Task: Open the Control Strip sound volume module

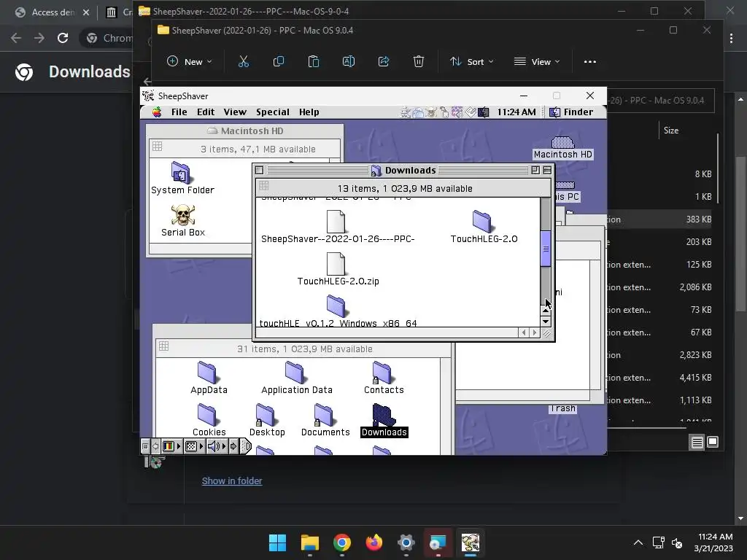Action: [217, 446]
